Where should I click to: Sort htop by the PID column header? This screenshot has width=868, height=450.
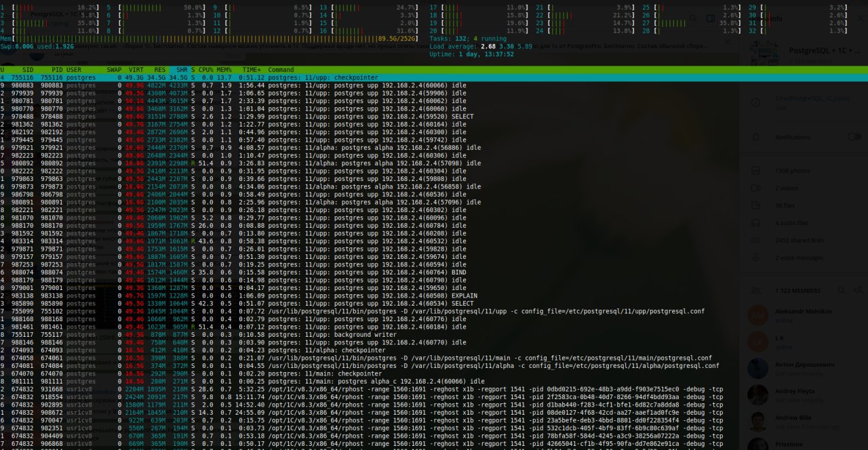[x=56, y=70]
